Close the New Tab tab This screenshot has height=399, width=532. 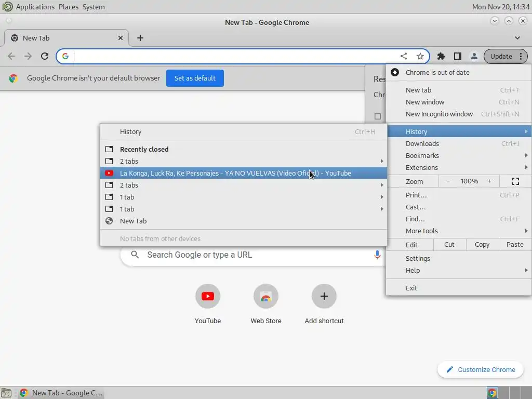[121, 38]
